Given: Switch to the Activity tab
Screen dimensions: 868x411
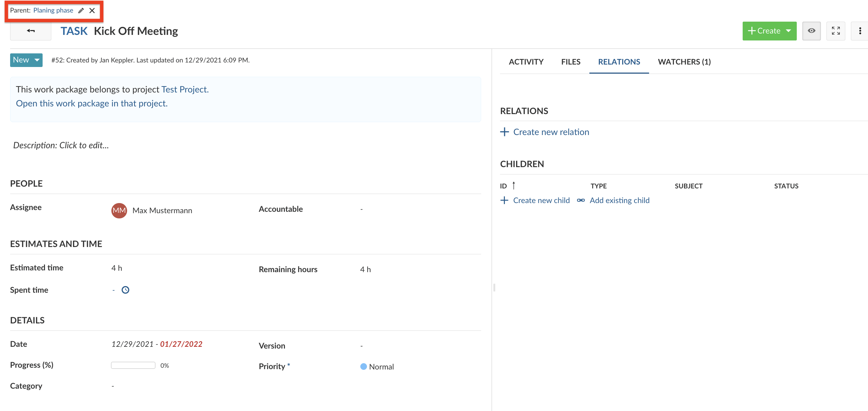Looking at the screenshot, I should click(x=526, y=62).
